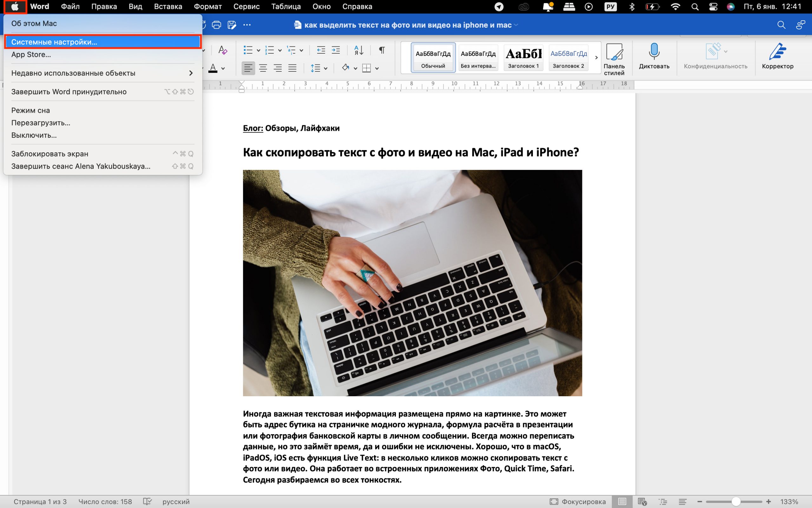This screenshot has height=508, width=812.
Task: Choose Перезагрузить… from Apple menu
Action: [x=103, y=123]
